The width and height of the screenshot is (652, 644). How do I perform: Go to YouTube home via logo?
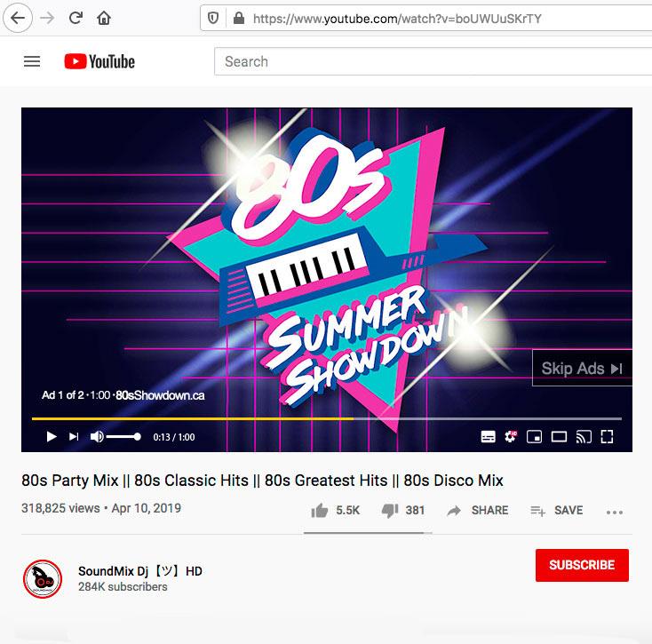point(99,61)
